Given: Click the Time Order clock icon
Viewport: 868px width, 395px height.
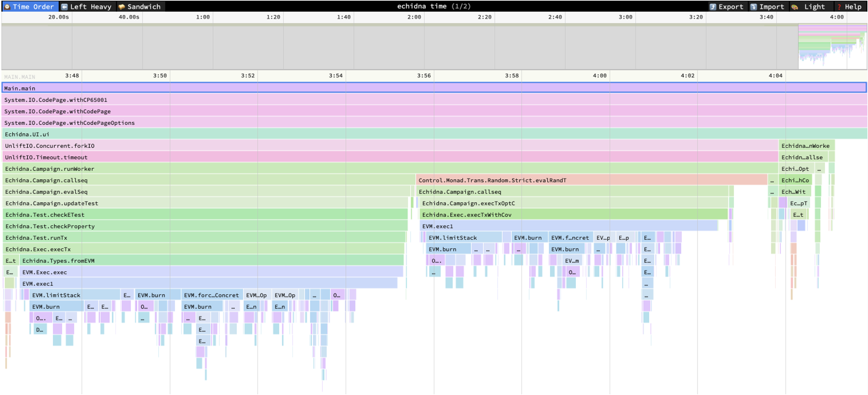Looking at the screenshot, I should click(7, 7).
